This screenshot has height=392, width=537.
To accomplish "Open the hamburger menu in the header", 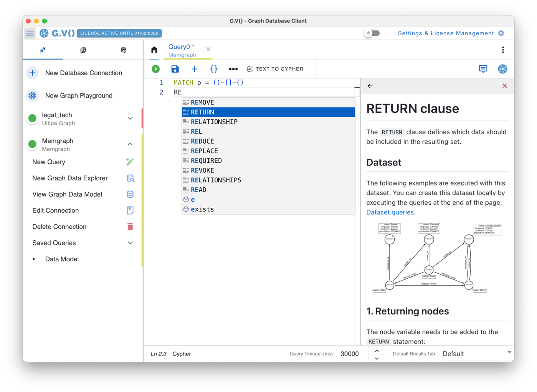I will pos(30,33).
